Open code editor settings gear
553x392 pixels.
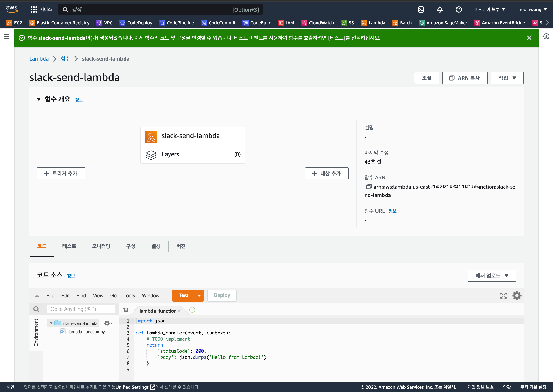(x=517, y=295)
